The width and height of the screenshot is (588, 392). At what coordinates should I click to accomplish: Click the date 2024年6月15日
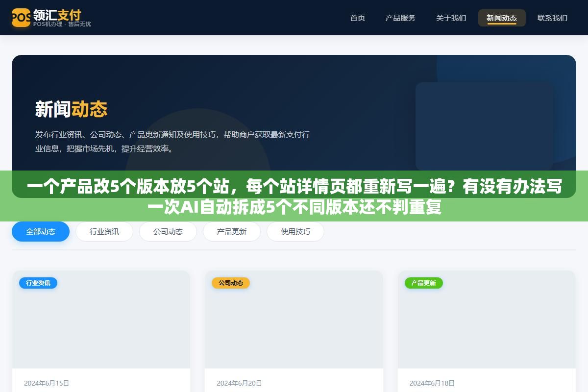point(47,383)
